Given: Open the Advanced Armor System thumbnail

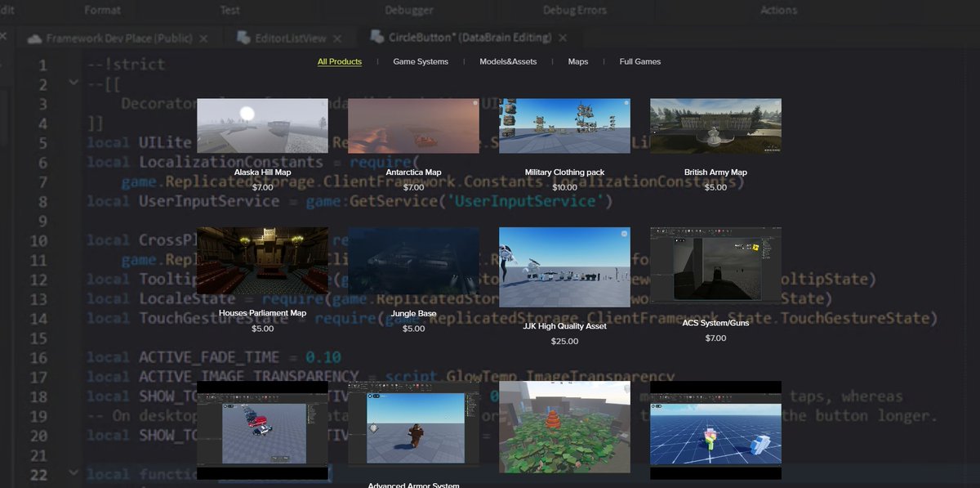Looking at the screenshot, I should point(413,424).
